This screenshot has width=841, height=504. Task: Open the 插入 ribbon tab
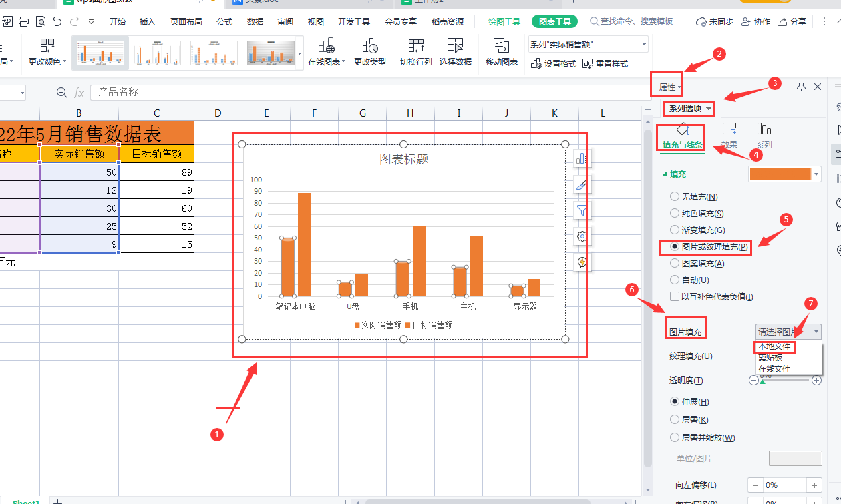click(148, 22)
